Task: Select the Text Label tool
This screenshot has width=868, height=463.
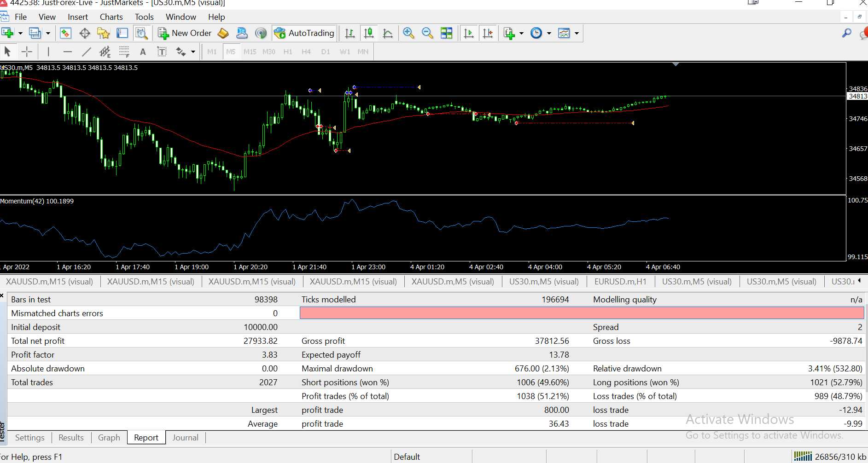Action: click(162, 52)
